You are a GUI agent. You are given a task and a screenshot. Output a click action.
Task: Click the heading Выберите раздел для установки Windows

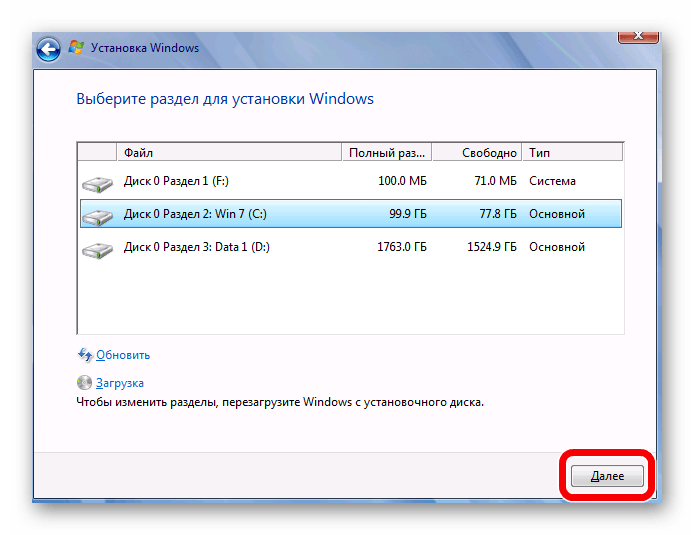coord(225,99)
